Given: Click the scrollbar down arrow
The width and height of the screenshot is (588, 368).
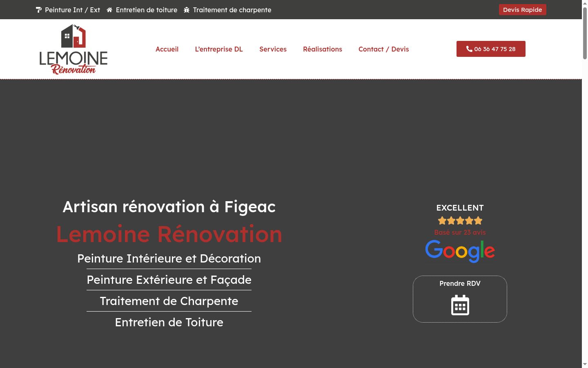Looking at the screenshot, I should point(585,364).
